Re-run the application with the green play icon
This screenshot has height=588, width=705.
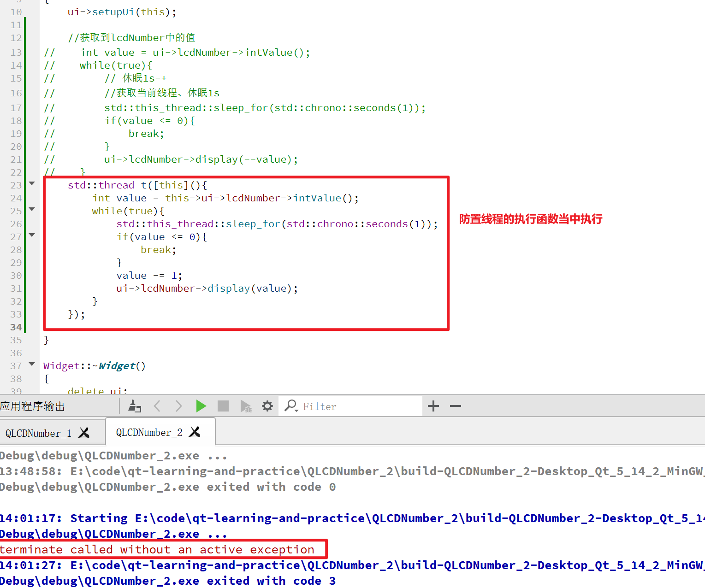[x=201, y=406]
